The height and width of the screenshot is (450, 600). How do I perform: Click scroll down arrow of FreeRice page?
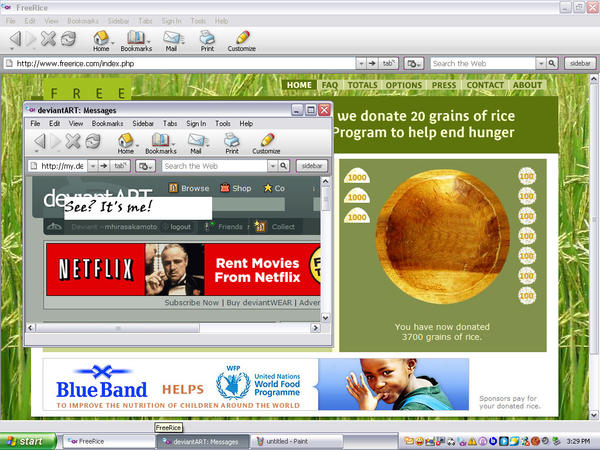pyautogui.click(x=593, y=415)
